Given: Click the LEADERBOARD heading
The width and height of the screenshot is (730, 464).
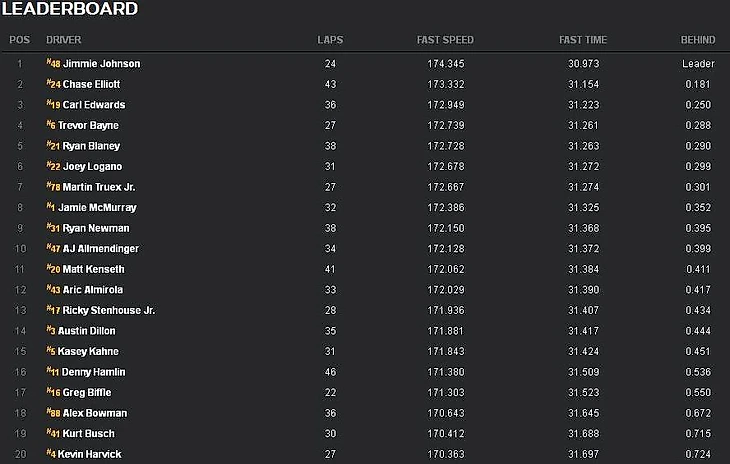Looking at the screenshot, I should (70, 9).
